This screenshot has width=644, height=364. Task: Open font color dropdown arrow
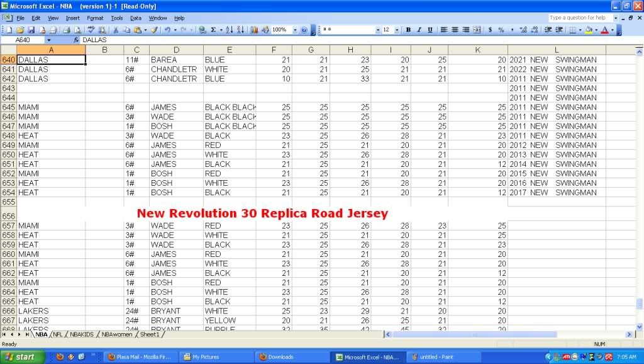pos(613,30)
